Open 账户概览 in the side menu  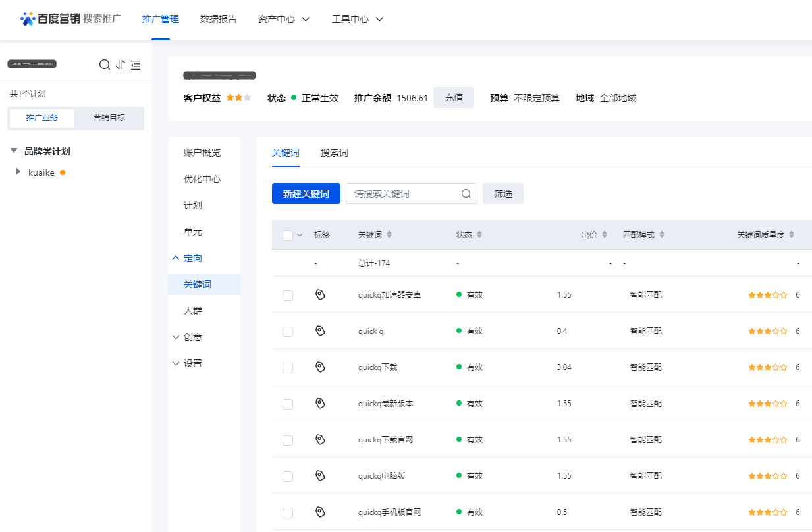click(202, 153)
